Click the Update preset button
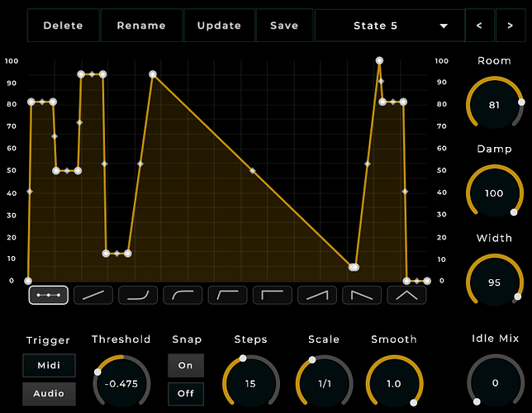 click(x=219, y=26)
